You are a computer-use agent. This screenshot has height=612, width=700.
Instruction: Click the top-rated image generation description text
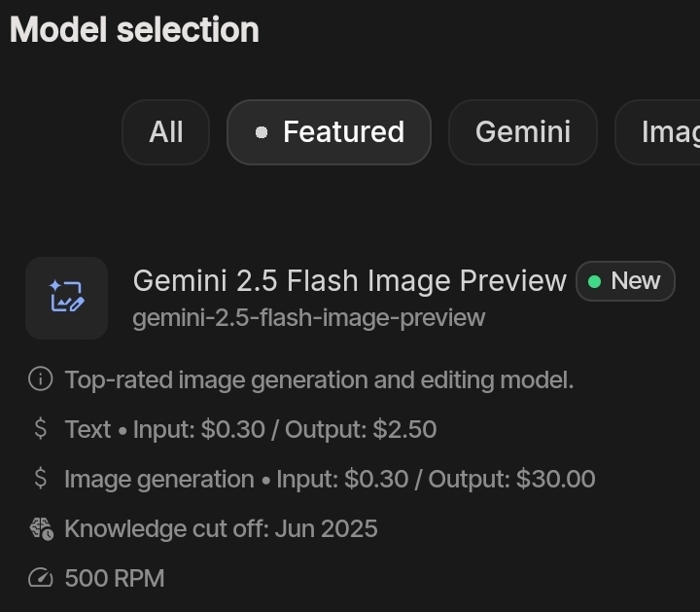click(319, 379)
